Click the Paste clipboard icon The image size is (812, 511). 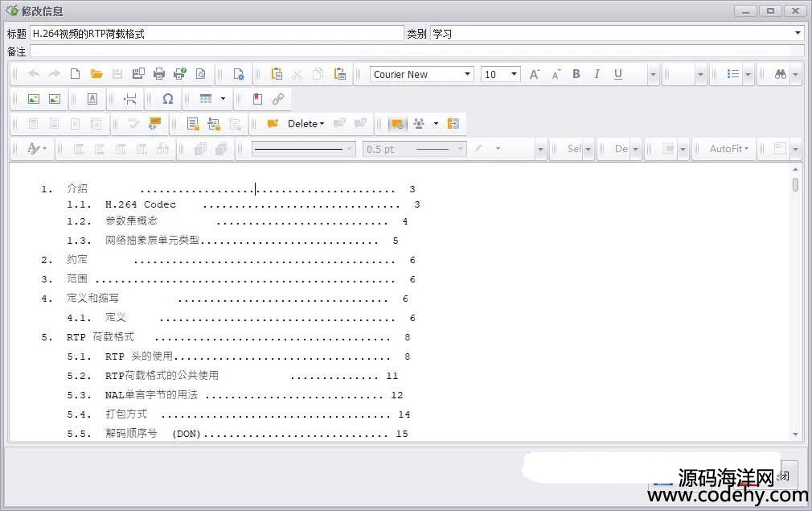(x=277, y=74)
